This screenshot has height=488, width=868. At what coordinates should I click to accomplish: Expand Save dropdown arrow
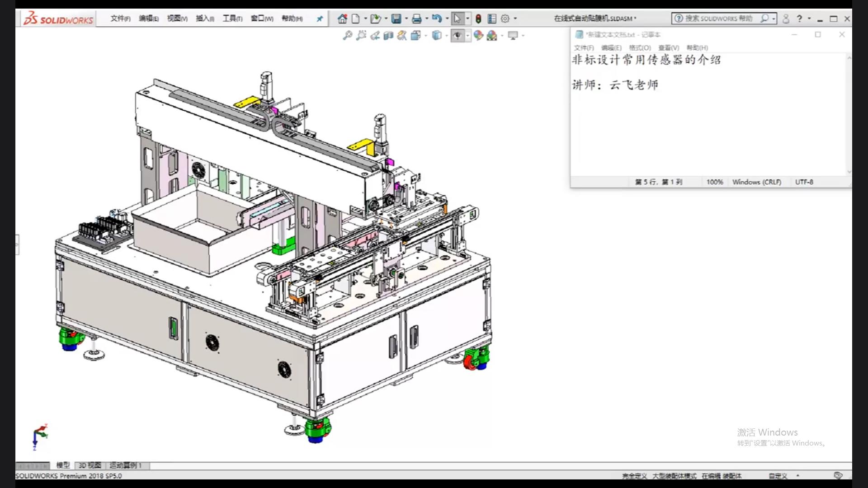click(406, 19)
